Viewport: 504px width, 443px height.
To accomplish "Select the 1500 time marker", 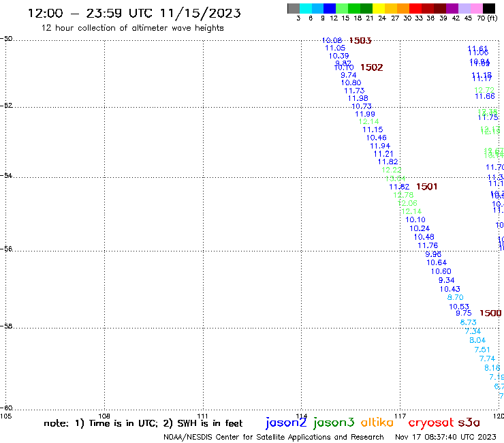I will (490, 313).
